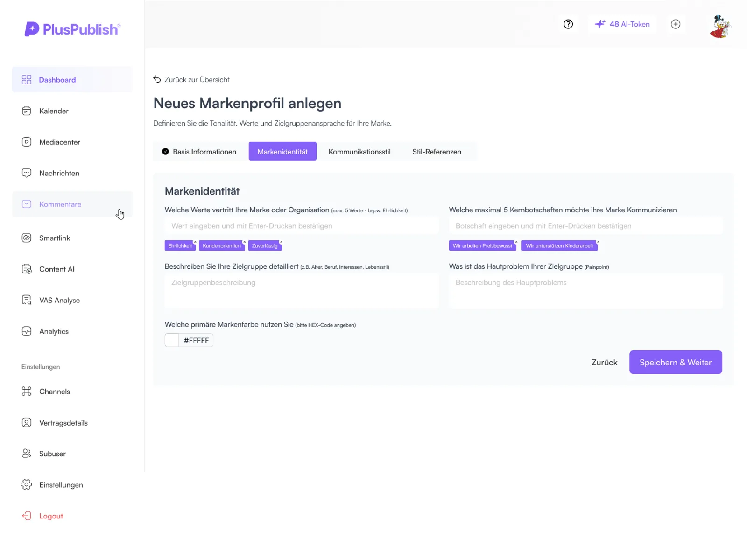Click the red Logout icon

click(x=27, y=516)
